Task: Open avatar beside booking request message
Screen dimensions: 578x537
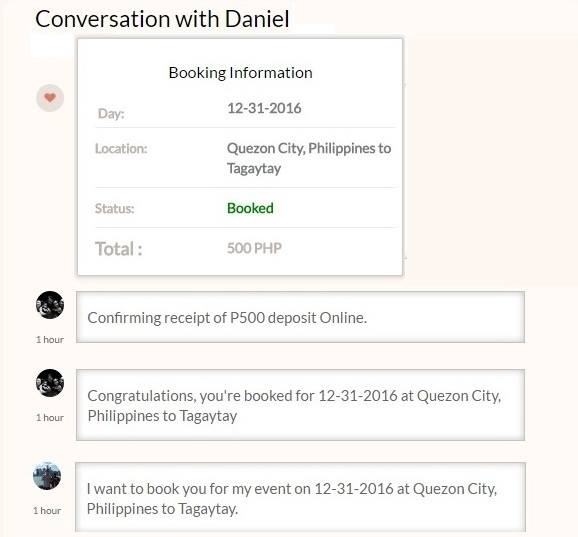Action: coord(47,476)
